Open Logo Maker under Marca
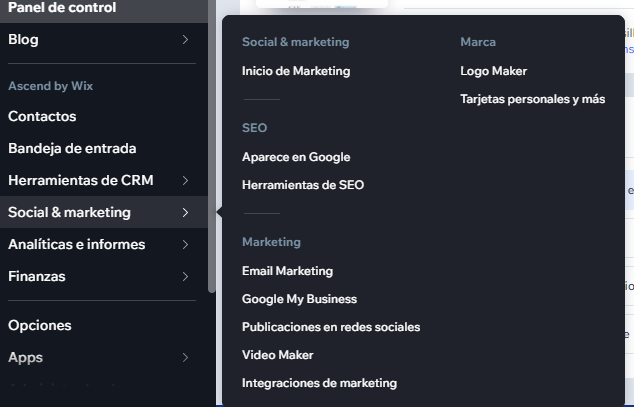This screenshot has height=407, width=634. [493, 71]
